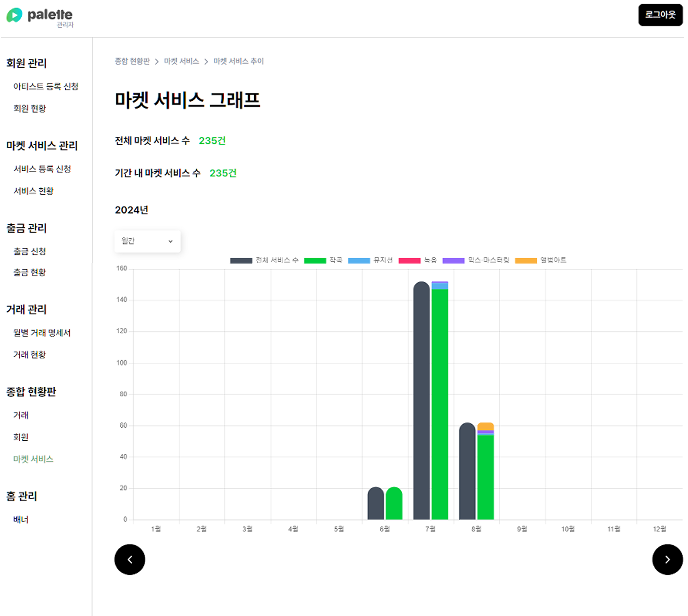
Task: Click the palette logo icon
Action: pos(14,15)
